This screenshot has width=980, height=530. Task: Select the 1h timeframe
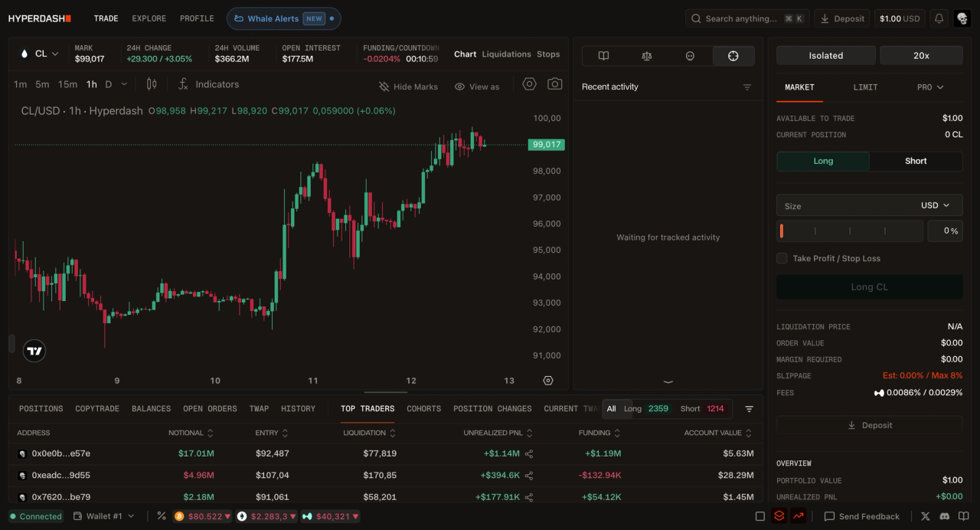[92, 84]
